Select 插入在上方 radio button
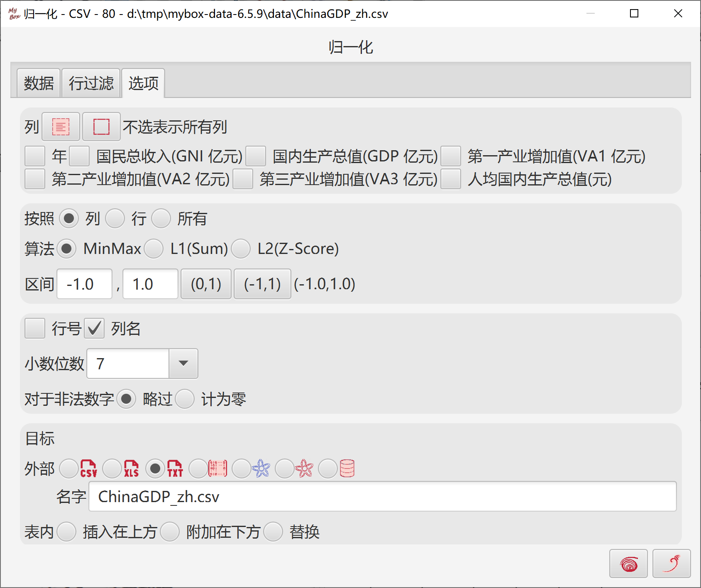701x588 pixels. click(x=66, y=532)
